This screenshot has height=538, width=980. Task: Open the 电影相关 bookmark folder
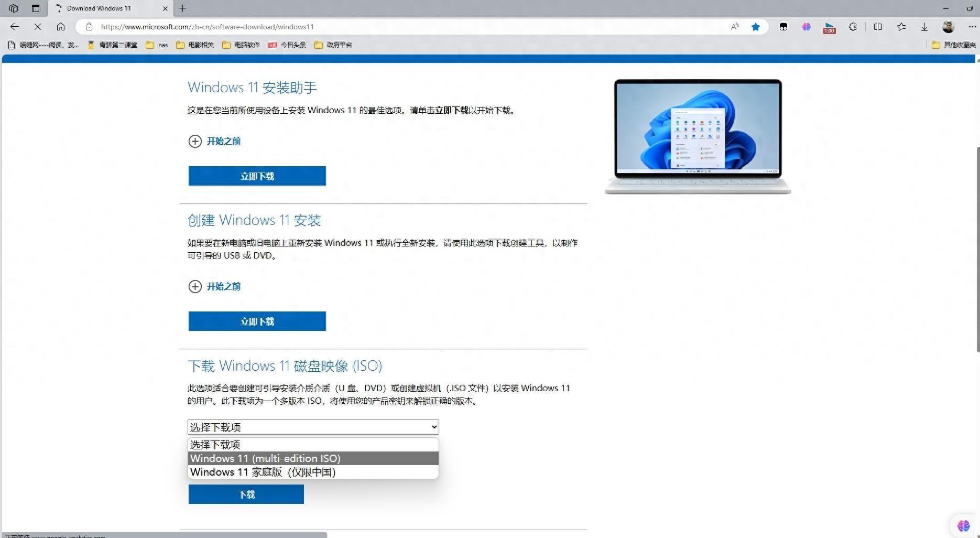click(195, 45)
